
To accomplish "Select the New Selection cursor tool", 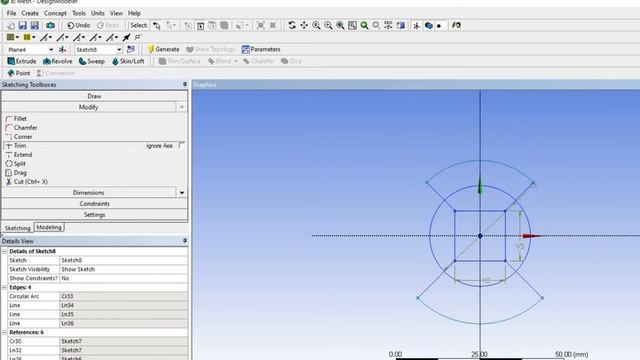I will (x=157, y=25).
